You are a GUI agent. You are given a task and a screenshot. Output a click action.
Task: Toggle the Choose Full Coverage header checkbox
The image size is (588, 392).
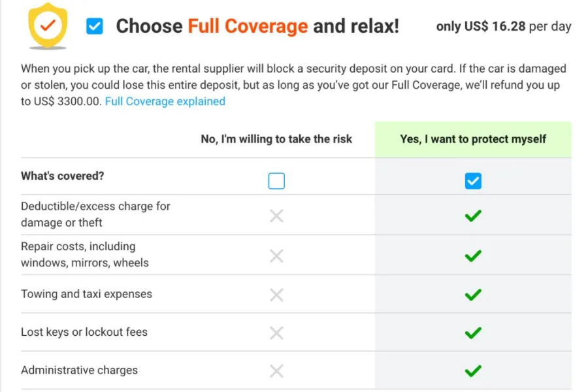coord(95,26)
